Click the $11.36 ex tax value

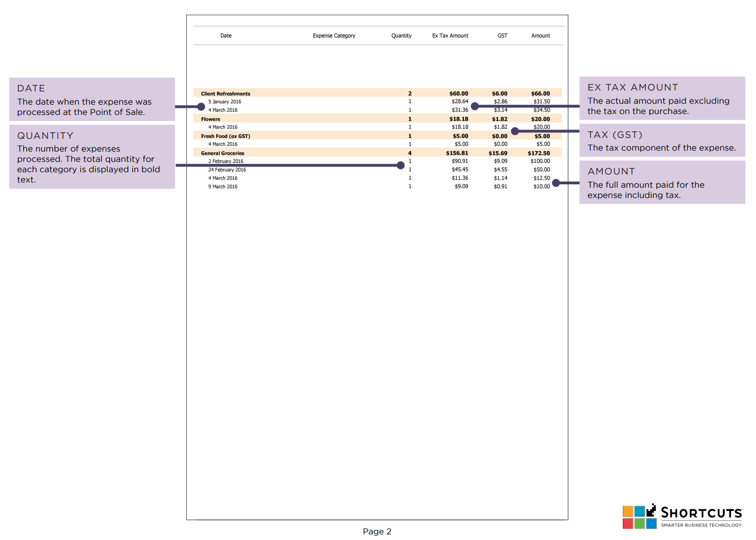(460, 178)
